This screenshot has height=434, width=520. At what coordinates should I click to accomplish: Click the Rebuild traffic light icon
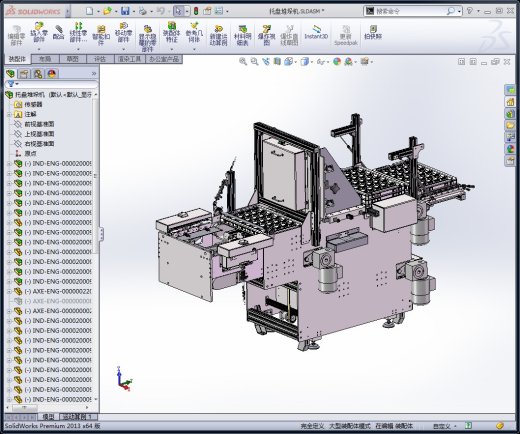196,11
